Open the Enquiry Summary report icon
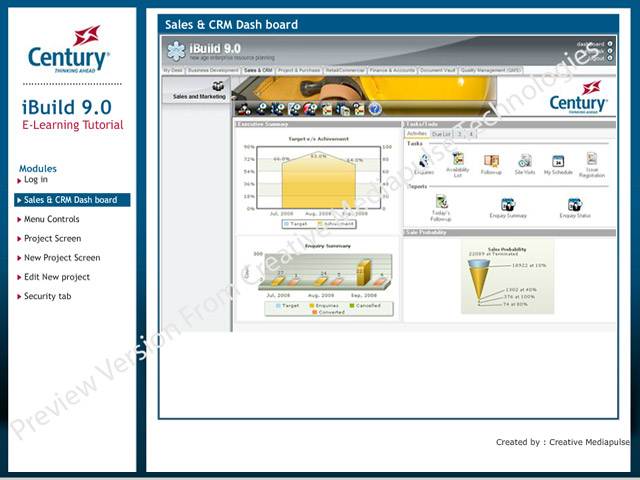Viewport: 640px width, 480px height. click(x=508, y=204)
